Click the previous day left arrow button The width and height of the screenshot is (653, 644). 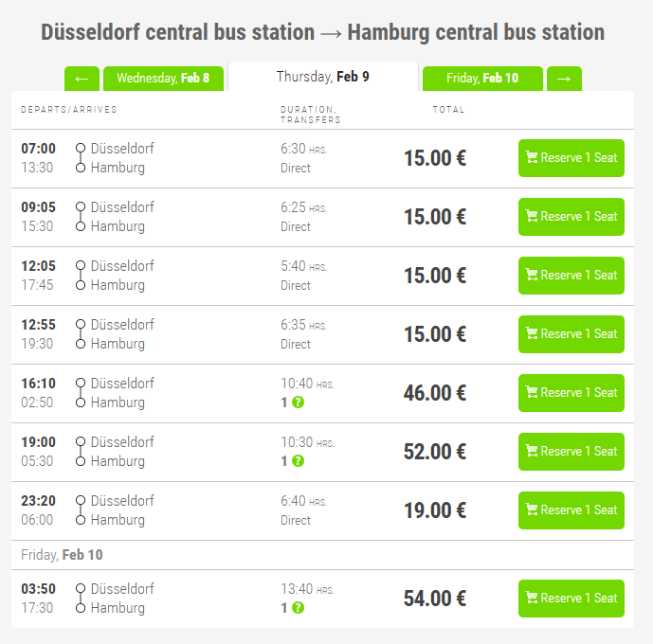click(x=82, y=79)
